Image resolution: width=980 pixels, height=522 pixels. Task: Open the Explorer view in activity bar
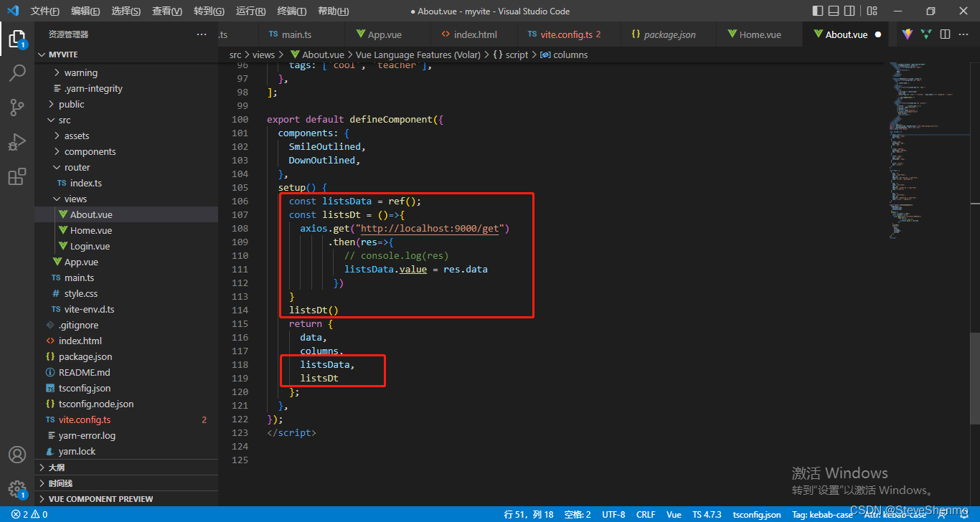point(17,39)
